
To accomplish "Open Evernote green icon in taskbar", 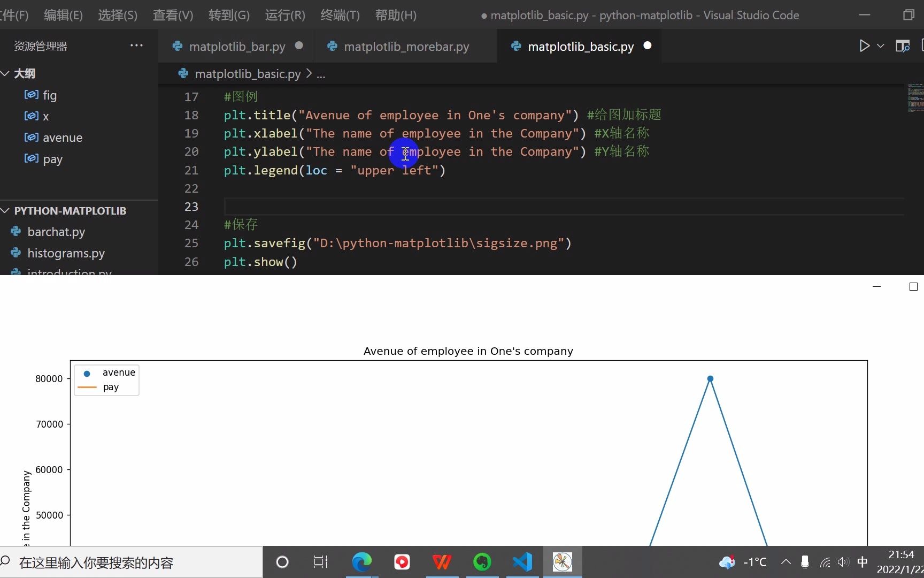I will coord(482,562).
